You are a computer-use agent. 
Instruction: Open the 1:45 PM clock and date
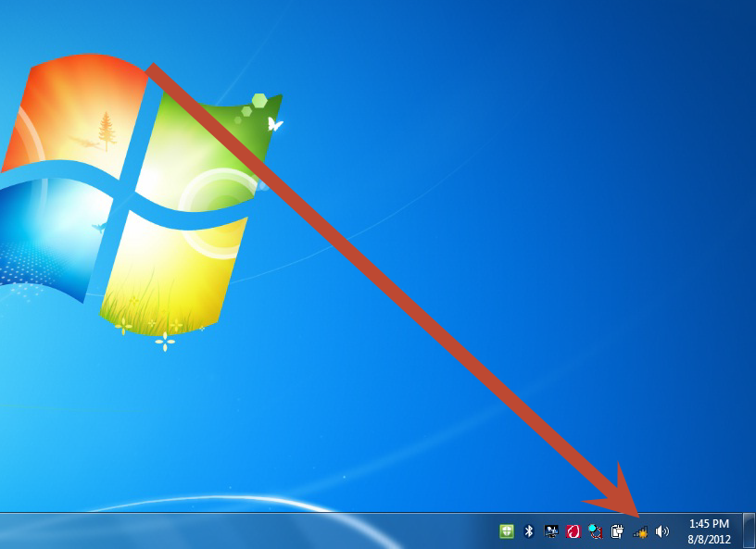710,531
